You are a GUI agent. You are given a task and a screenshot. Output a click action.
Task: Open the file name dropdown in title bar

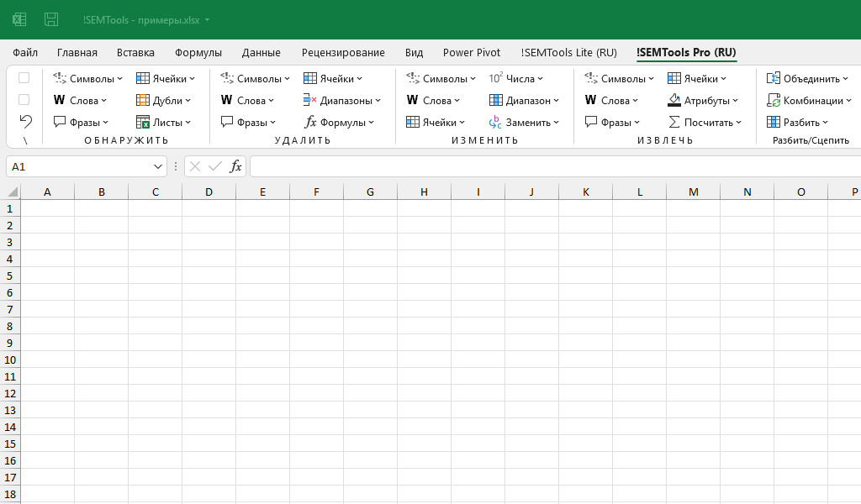pyautogui.click(x=207, y=20)
